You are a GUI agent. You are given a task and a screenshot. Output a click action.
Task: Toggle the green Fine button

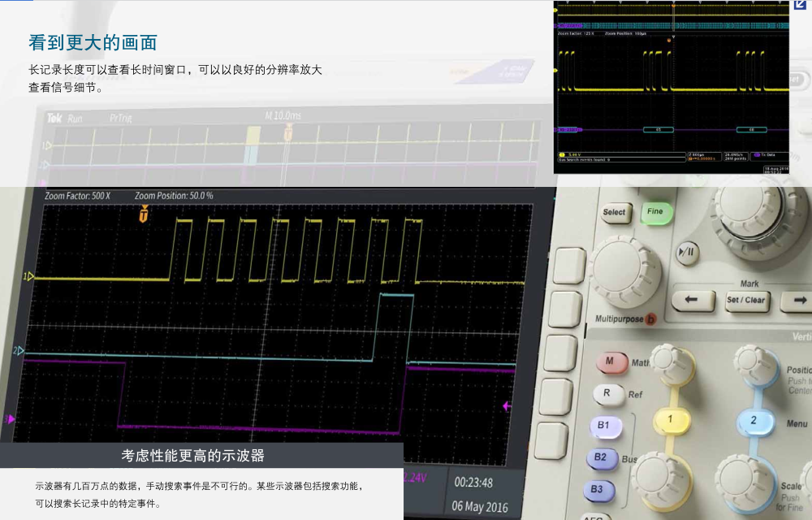pos(656,212)
